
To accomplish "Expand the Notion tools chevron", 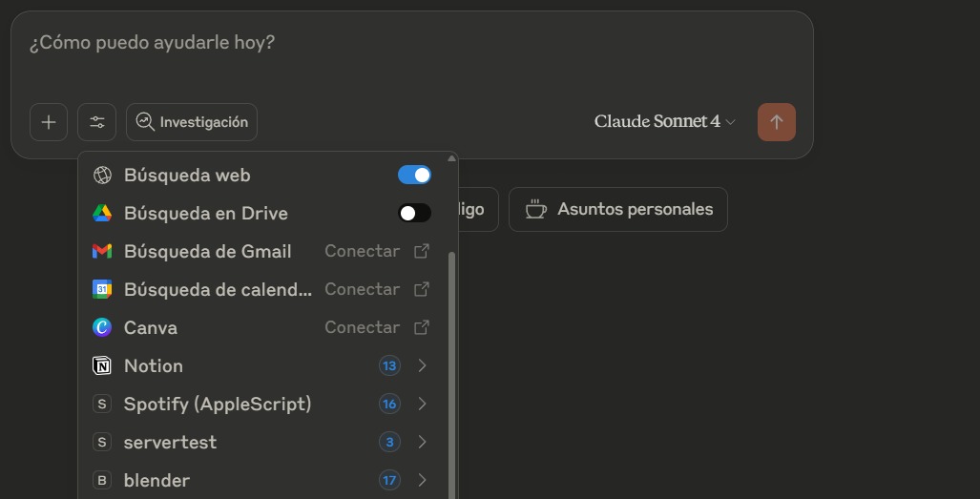I will click(x=423, y=366).
